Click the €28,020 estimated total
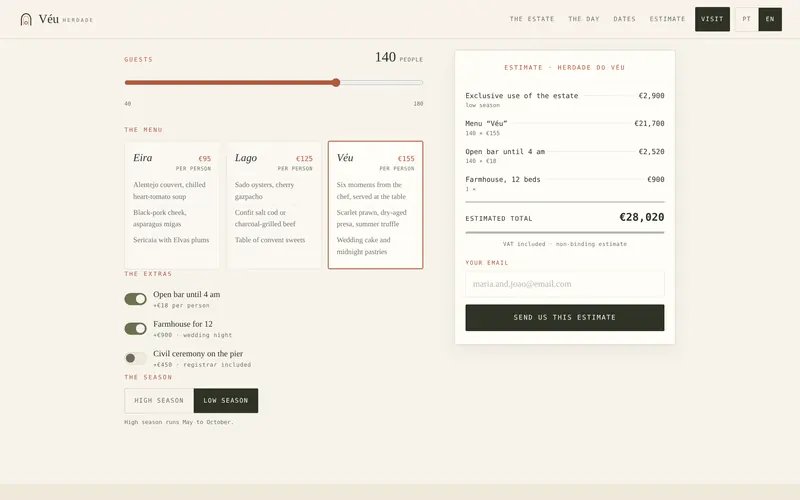This screenshot has width=800, height=500. pos(641,217)
